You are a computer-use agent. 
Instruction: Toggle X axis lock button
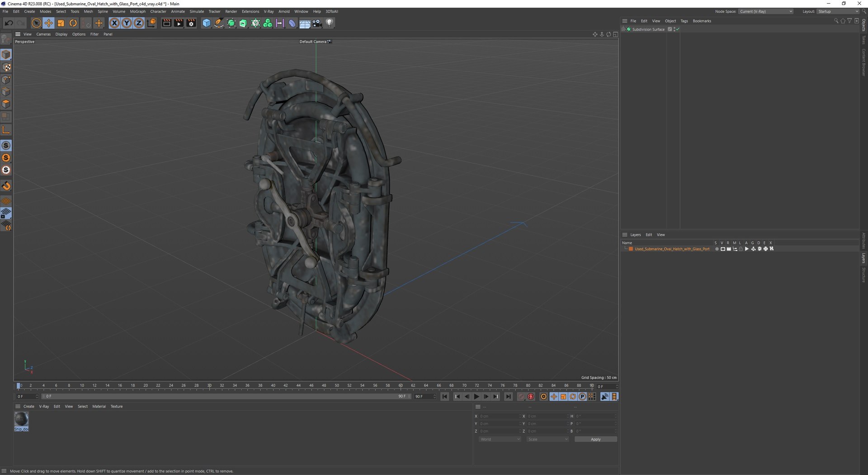[x=114, y=23]
